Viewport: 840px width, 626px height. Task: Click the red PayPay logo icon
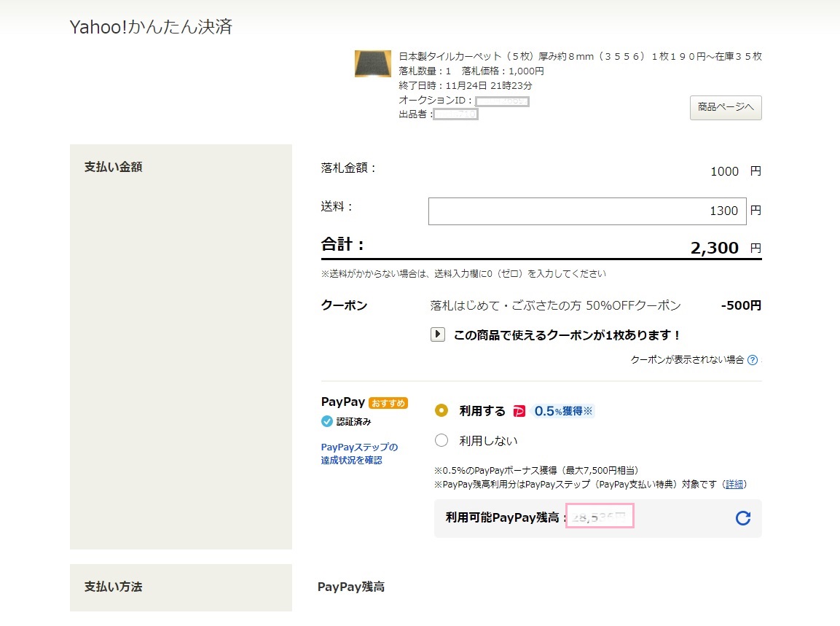[x=519, y=411]
